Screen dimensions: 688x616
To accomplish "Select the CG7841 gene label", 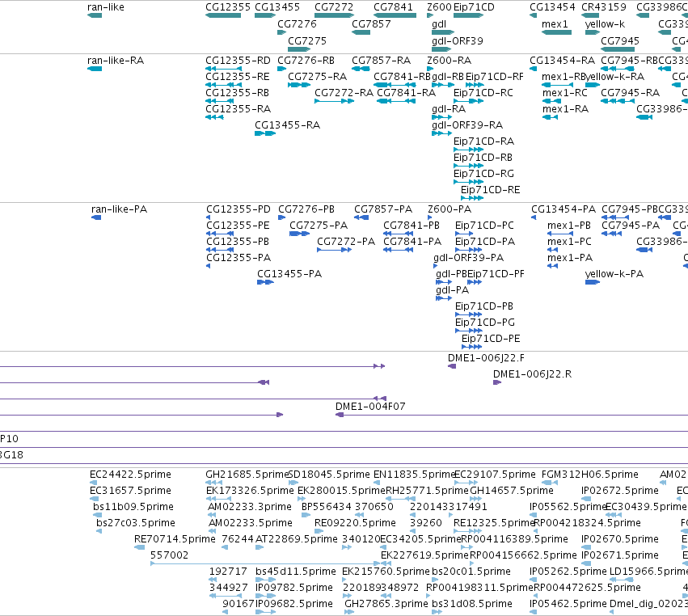I will coord(393,7).
